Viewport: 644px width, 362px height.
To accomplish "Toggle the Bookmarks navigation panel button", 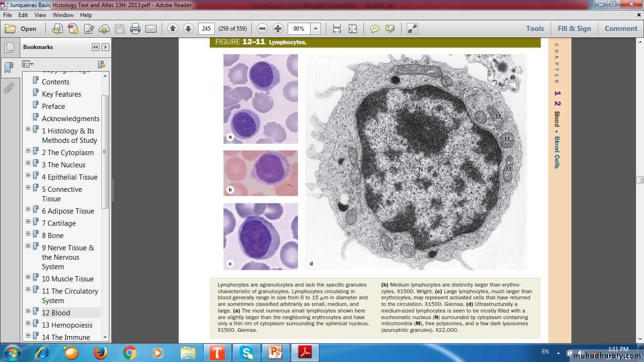I will (8, 68).
